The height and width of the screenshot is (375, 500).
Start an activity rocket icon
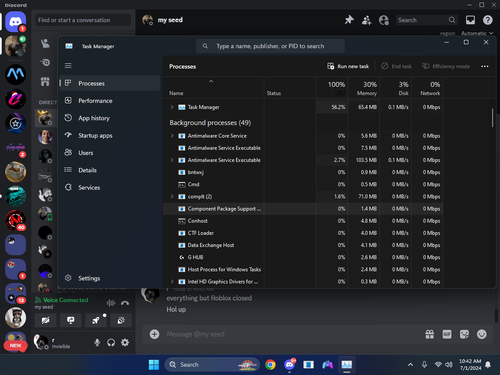pyautogui.click(x=96, y=320)
